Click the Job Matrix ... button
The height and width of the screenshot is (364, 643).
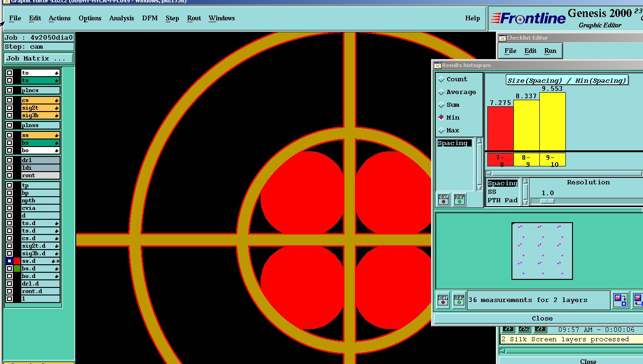coord(39,58)
